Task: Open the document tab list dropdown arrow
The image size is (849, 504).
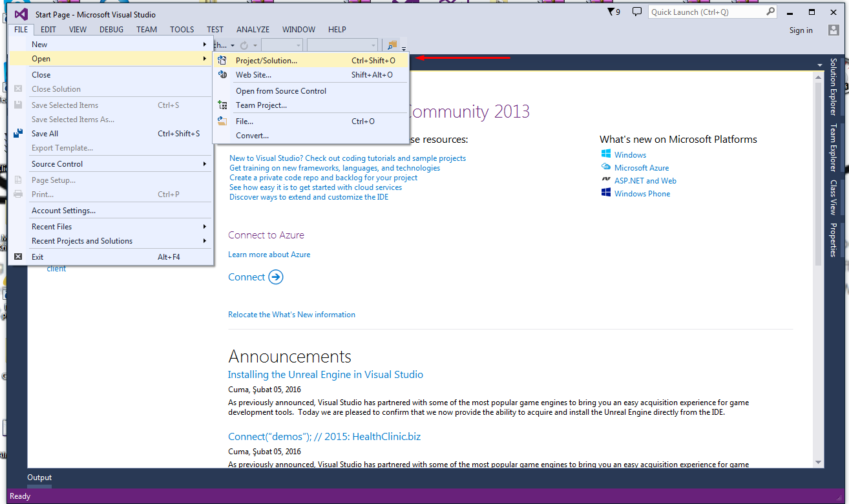Action: pos(820,65)
